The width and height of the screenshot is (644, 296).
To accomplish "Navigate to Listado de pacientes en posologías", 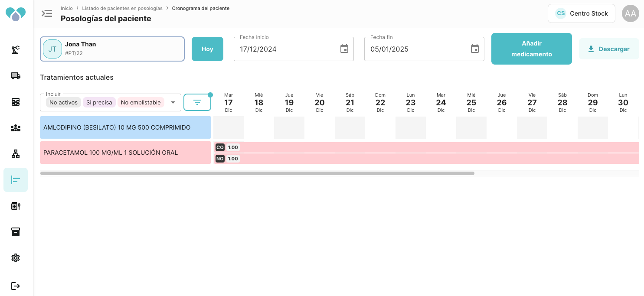I will click(122, 8).
